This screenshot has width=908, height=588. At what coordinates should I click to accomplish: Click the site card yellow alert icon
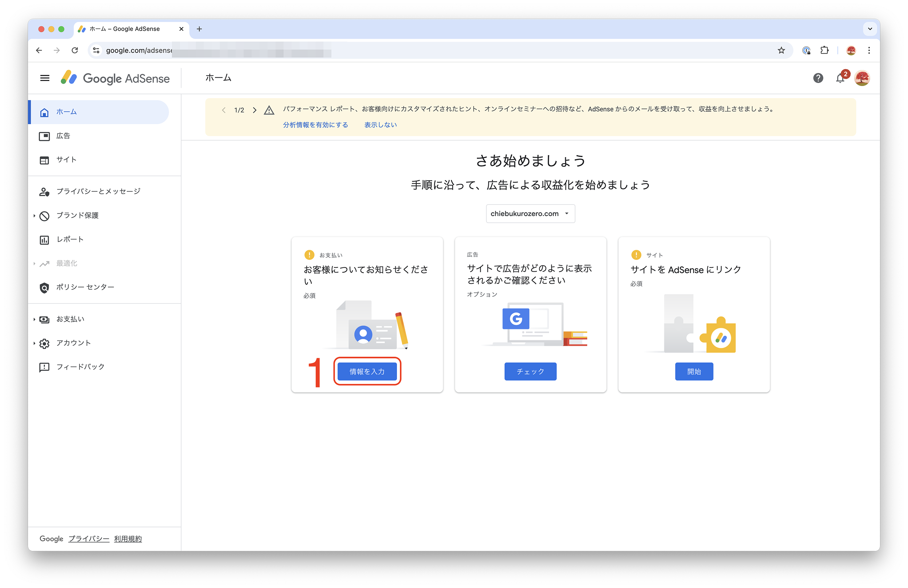pos(636,255)
